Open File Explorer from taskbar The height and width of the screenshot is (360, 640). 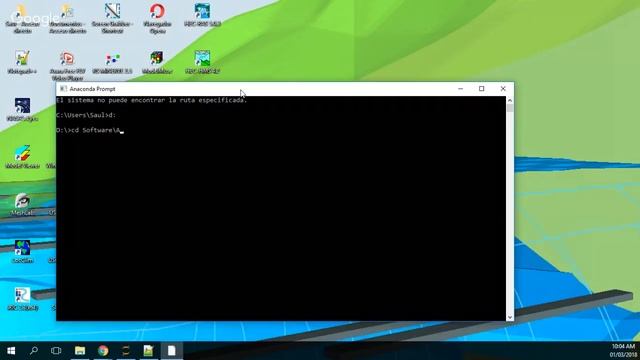80,351
